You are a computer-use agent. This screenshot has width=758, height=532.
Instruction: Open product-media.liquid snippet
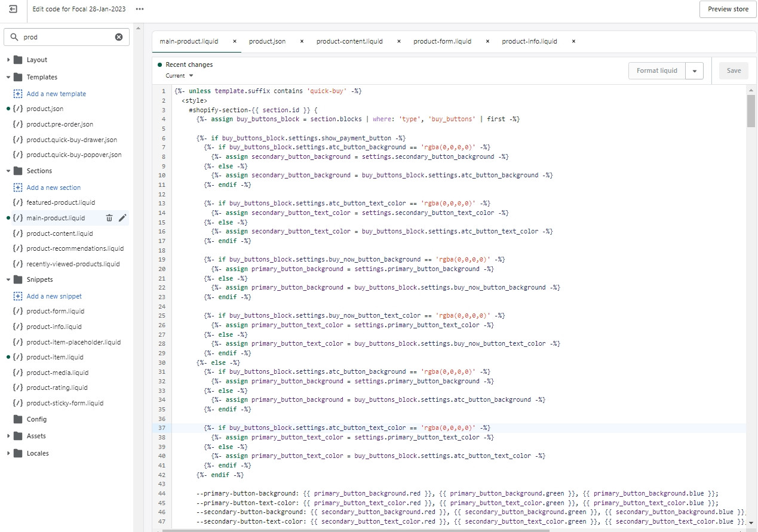pos(57,373)
